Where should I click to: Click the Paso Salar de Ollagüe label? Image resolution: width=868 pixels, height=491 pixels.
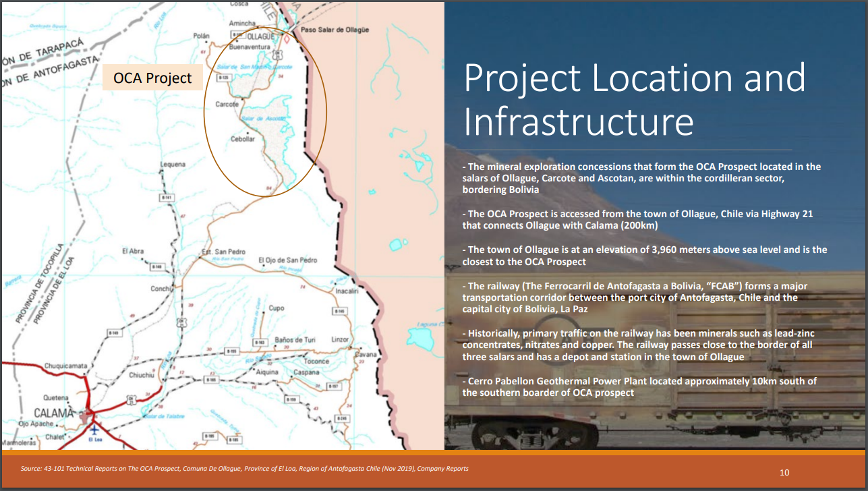(335, 30)
